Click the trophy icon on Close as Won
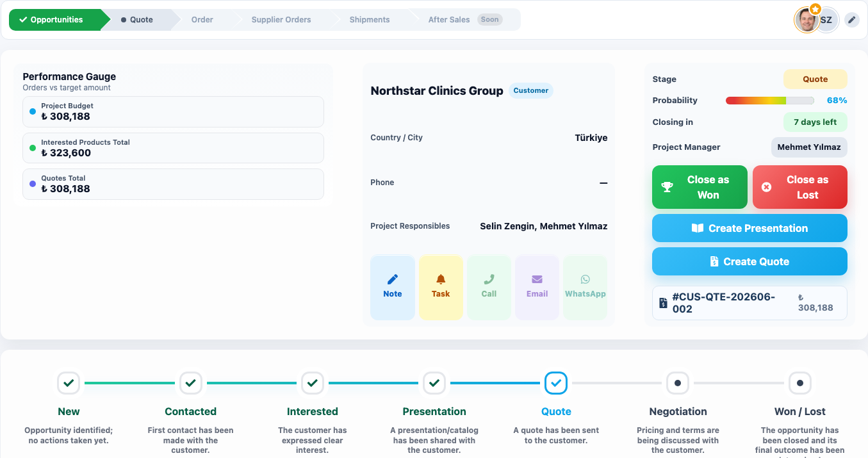868x458 pixels. pyautogui.click(x=667, y=187)
